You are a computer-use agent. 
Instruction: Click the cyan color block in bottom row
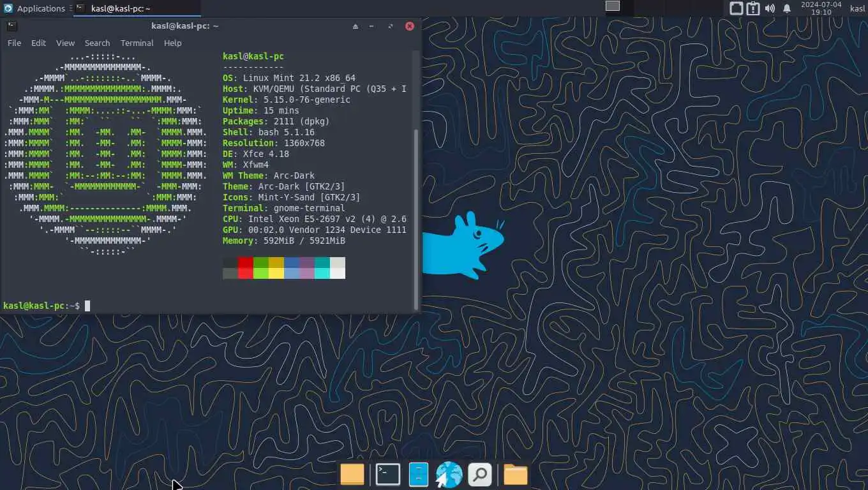pyautogui.click(x=322, y=273)
